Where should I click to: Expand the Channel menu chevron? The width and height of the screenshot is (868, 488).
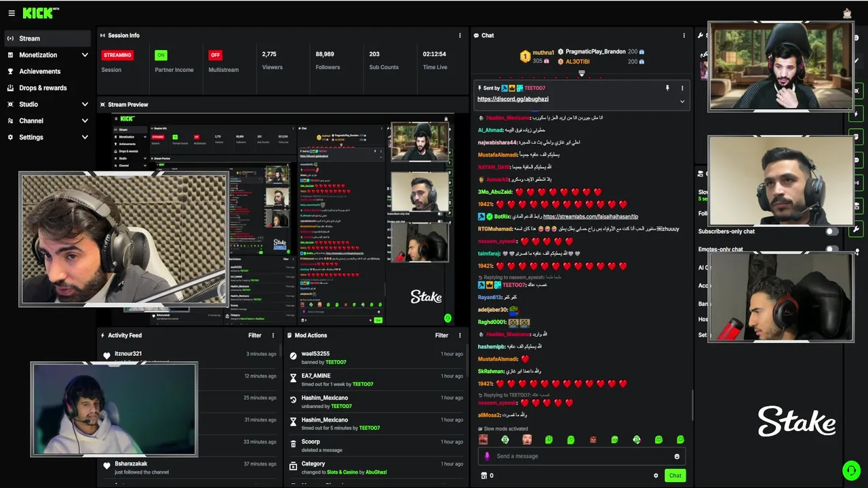(85, 121)
